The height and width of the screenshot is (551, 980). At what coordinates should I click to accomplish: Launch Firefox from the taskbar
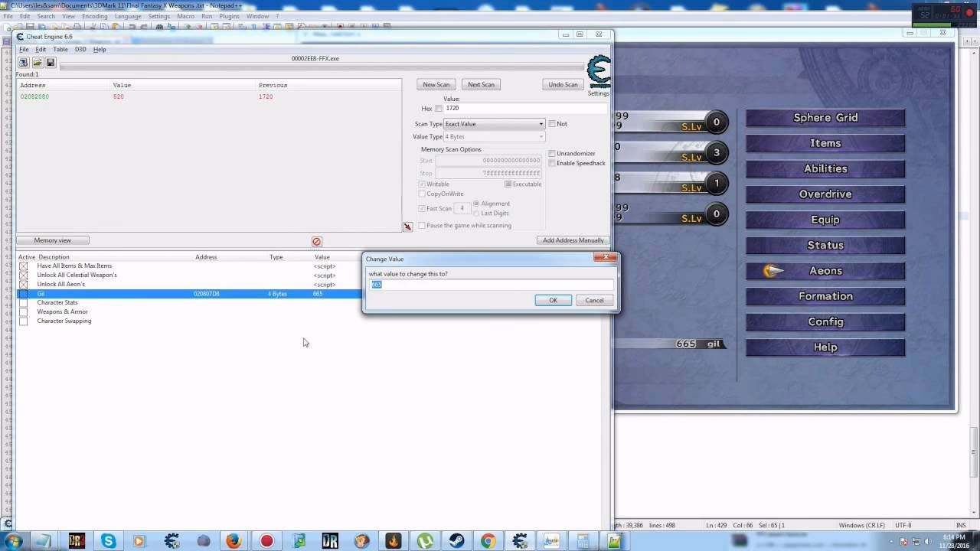[x=234, y=541]
